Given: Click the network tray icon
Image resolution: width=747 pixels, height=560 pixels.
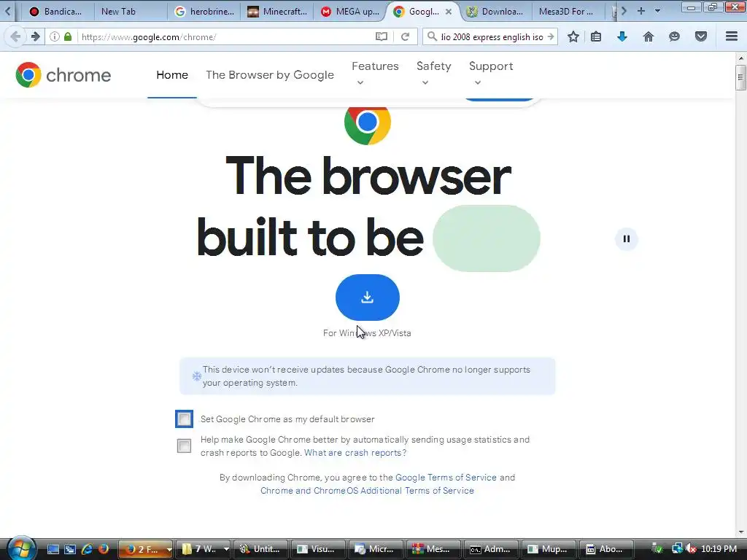Looking at the screenshot, I should (676, 549).
